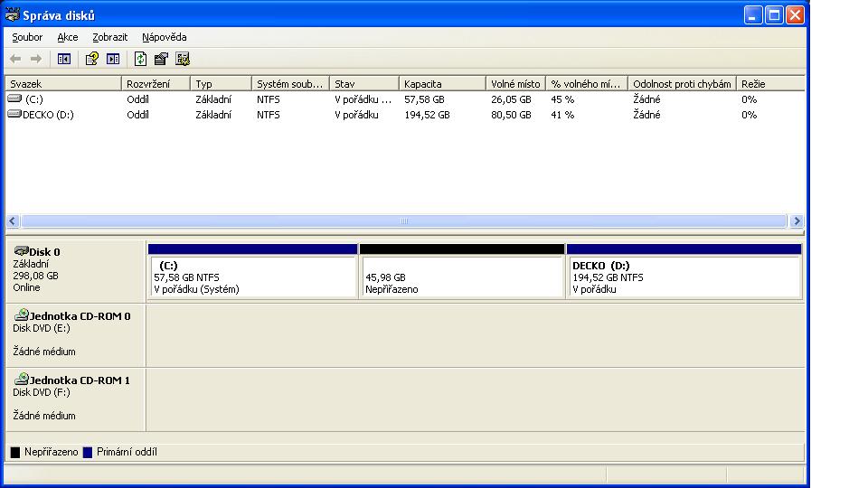Click the Jednotka CD-ROM 0 label
Viewport: 868px width, 488px height.
pos(80,316)
